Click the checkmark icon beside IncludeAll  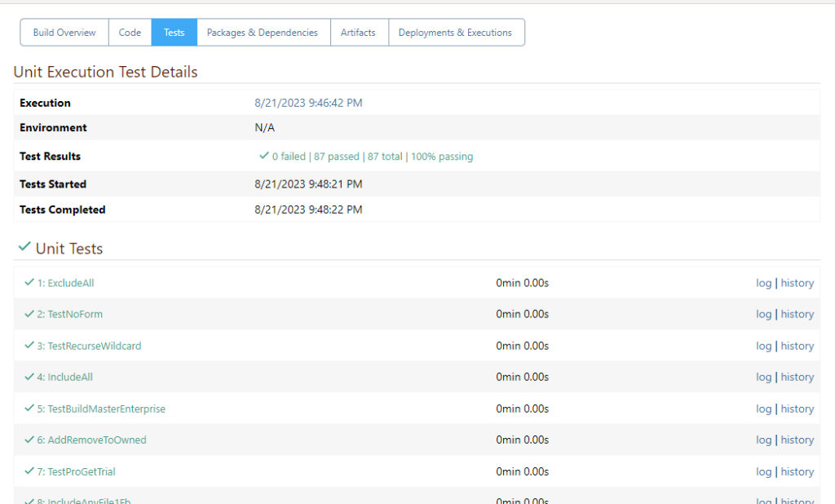[x=29, y=377]
